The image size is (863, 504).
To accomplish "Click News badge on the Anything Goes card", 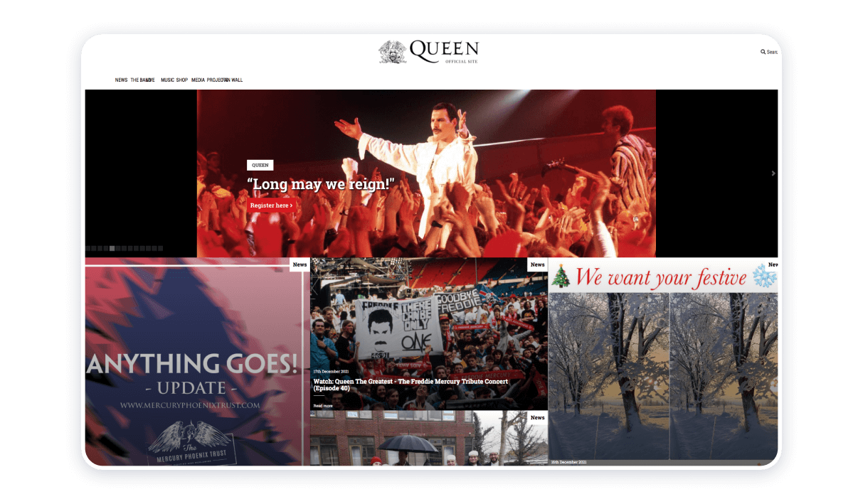I will [x=300, y=264].
